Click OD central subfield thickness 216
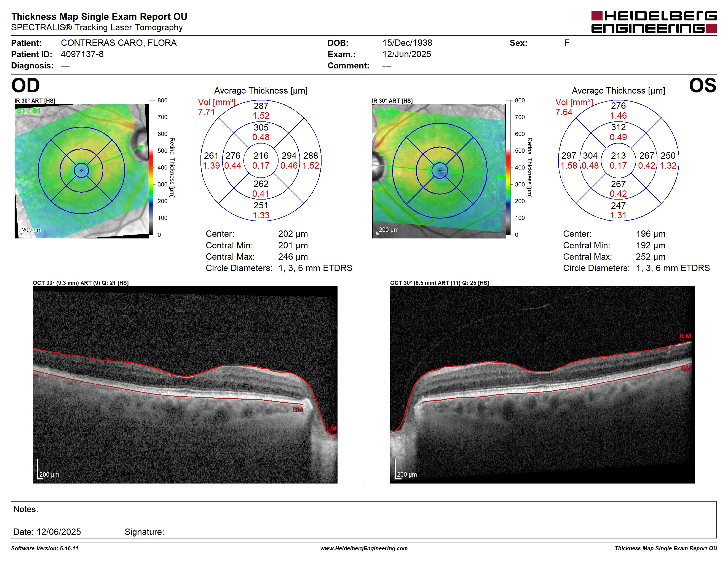 point(261,155)
